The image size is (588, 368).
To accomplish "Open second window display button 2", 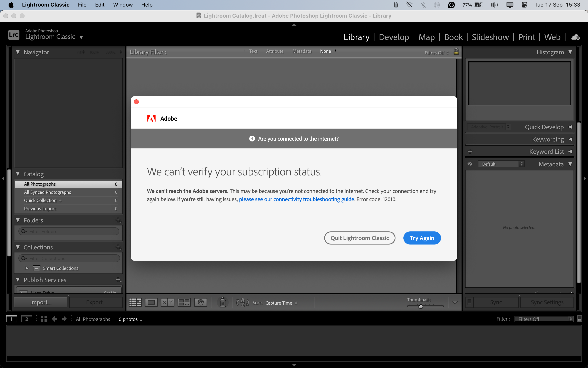I will 27,319.
